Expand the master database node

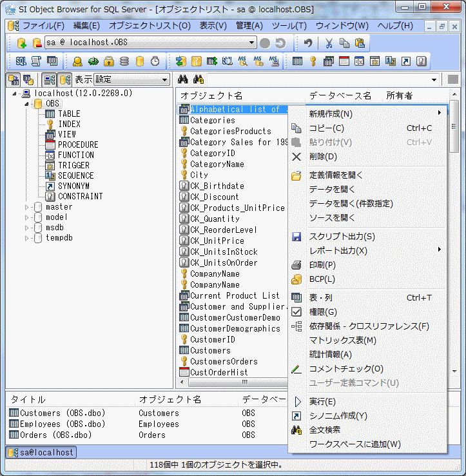[x=27, y=207]
